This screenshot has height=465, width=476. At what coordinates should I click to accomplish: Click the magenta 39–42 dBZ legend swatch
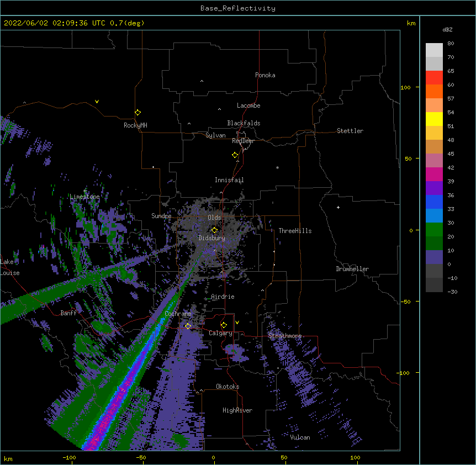click(x=434, y=174)
